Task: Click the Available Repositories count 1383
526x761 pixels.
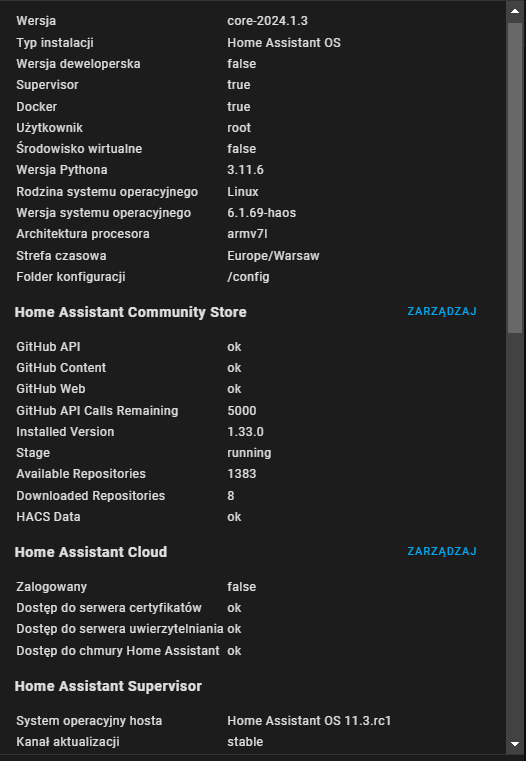Action: tap(242, 474)
